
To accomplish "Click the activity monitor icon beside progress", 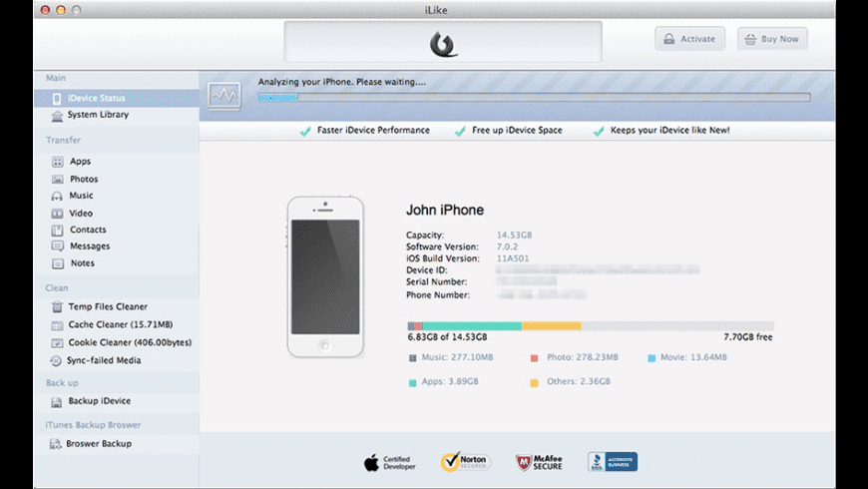I will click(224, 96).
